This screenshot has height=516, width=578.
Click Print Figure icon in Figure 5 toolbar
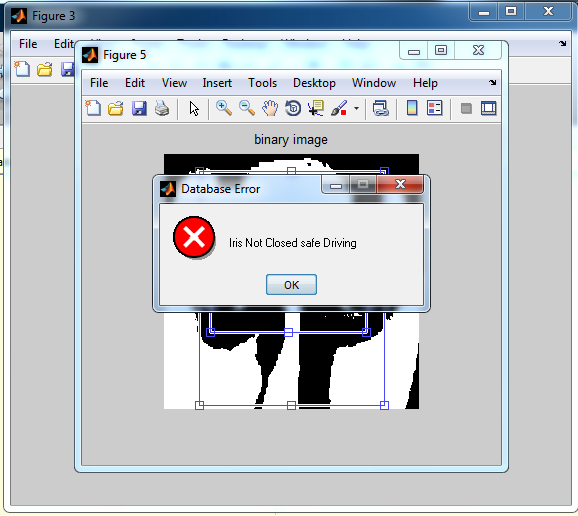coord(162,109)
